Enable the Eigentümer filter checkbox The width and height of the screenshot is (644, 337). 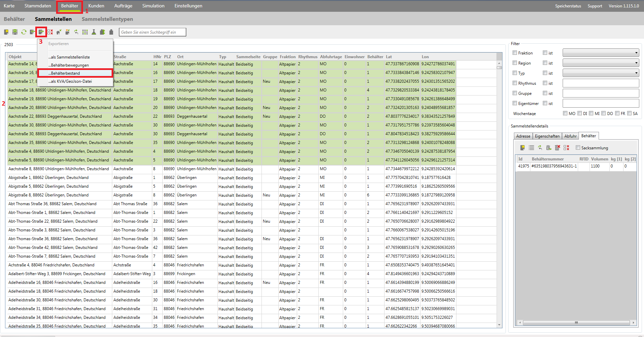[x=515, y=103]
